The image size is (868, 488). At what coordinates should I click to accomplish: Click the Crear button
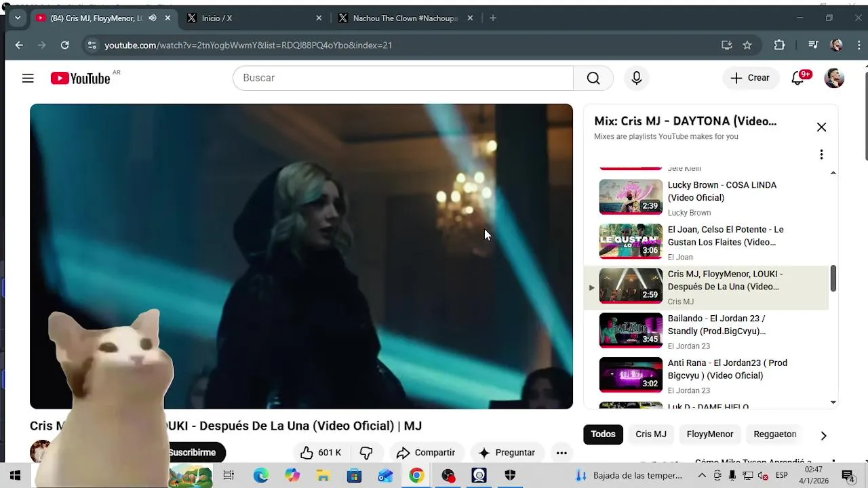pos(750,78)
